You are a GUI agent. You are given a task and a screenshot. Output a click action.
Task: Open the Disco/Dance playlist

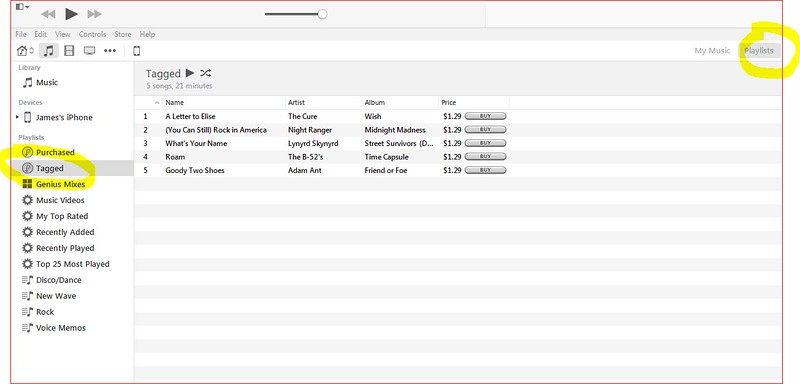pyautogui.click(x=58, y=280)
